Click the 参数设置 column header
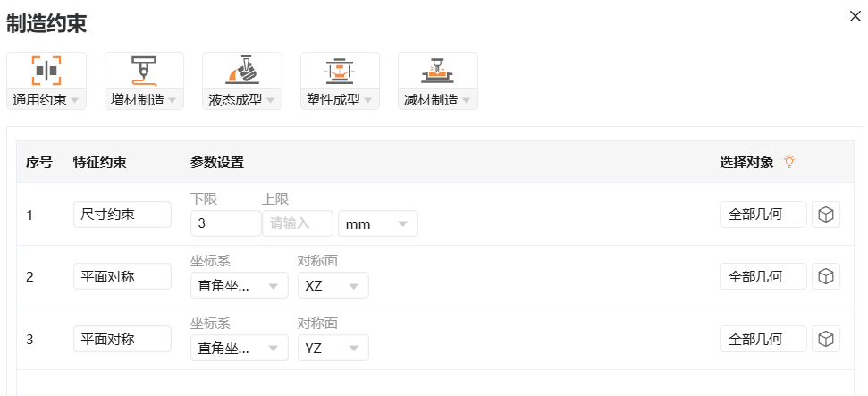This screenshot has width=868, height=396. [217, 163]
